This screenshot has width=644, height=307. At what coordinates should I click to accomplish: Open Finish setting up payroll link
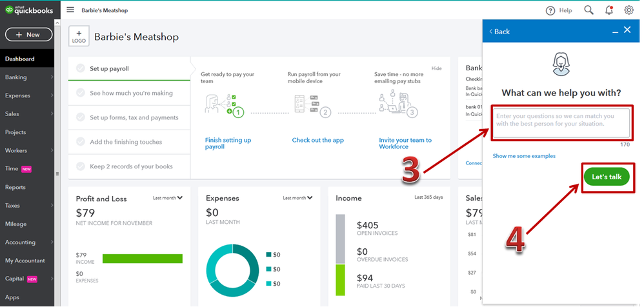pos(228,143)
